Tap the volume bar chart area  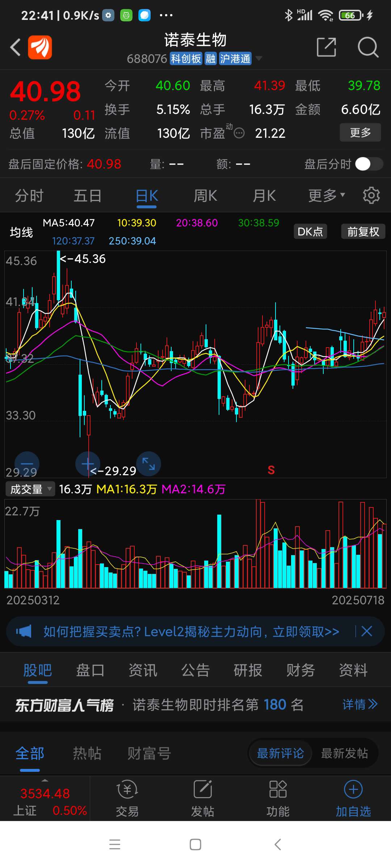[x=195, y=544]
